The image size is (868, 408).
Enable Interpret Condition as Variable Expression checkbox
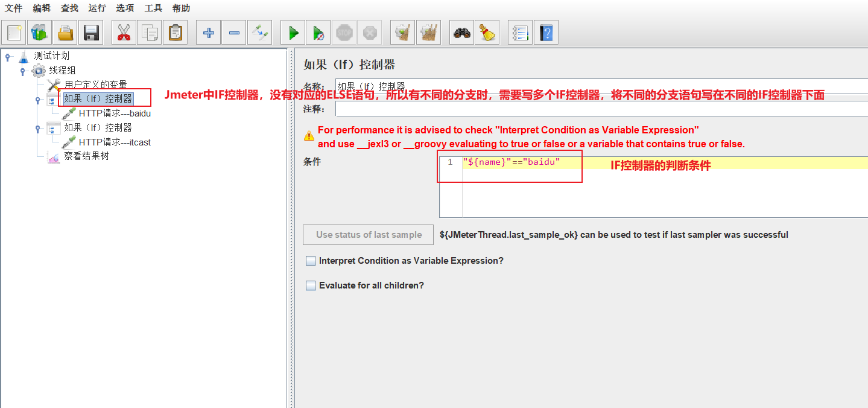[311, 261]
